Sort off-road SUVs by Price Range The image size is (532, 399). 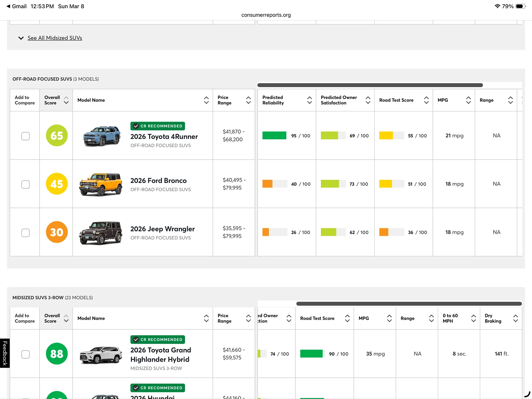click(248, 100)
